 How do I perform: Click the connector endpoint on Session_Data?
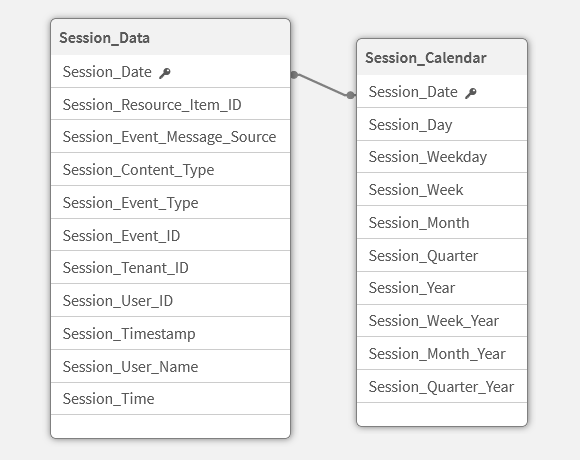[294, 75]
